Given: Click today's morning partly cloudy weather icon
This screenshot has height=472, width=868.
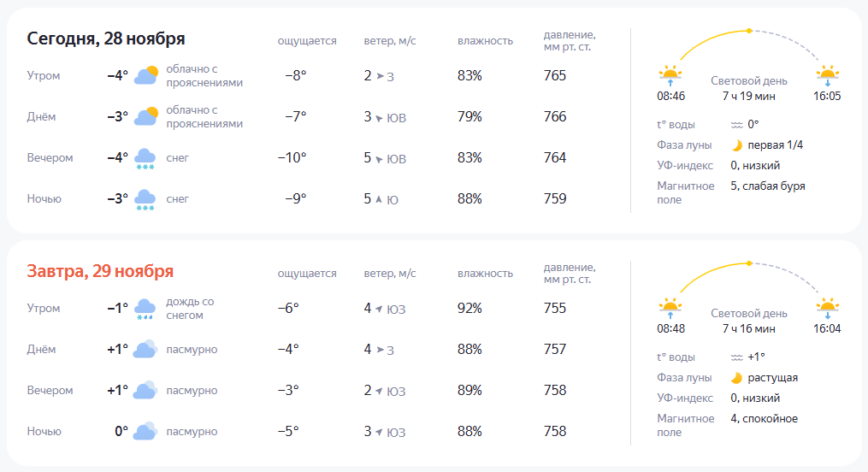Looking at the screenshot, I should pos(145,75).
